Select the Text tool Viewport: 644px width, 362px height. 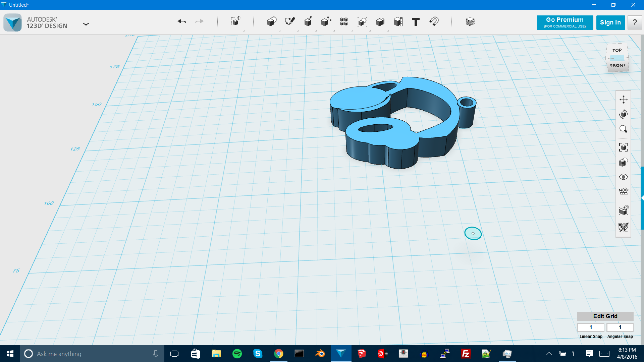pos(416,22)
